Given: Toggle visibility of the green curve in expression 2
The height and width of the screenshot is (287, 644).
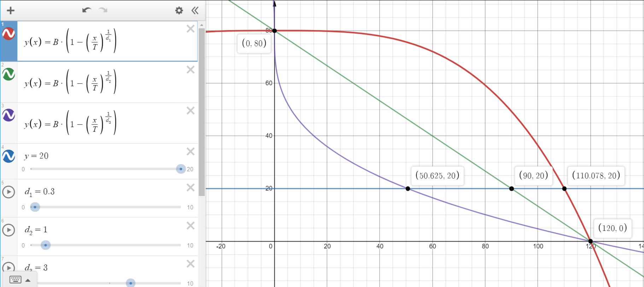Looking at the screenshot, I should pyautogui.click(x=8, y=74).
